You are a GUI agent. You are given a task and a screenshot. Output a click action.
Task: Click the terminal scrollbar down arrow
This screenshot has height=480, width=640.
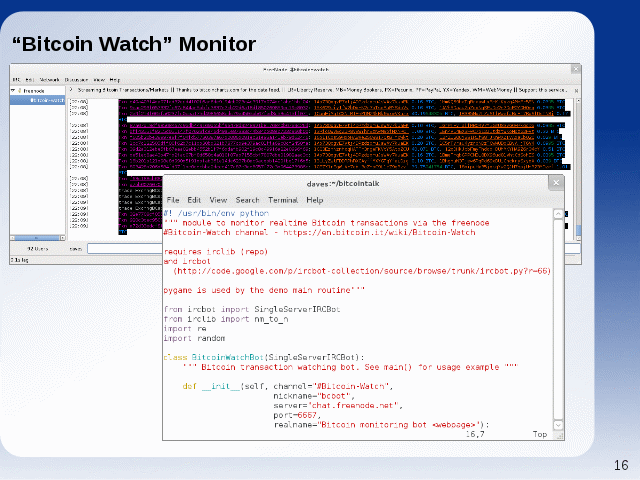558,425
